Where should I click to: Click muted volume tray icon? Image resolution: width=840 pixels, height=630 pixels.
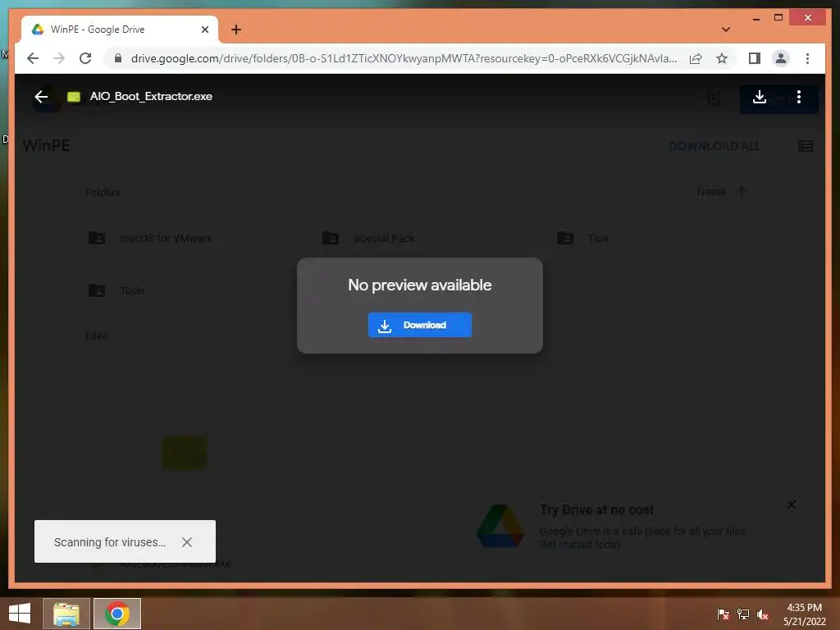[762, 614]
